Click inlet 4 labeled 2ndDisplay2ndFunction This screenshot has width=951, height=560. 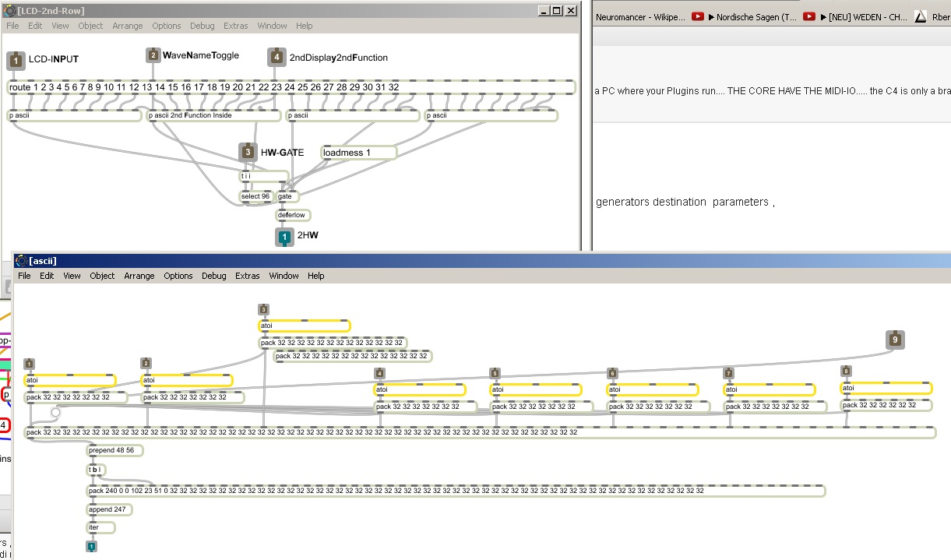(276, 57)
